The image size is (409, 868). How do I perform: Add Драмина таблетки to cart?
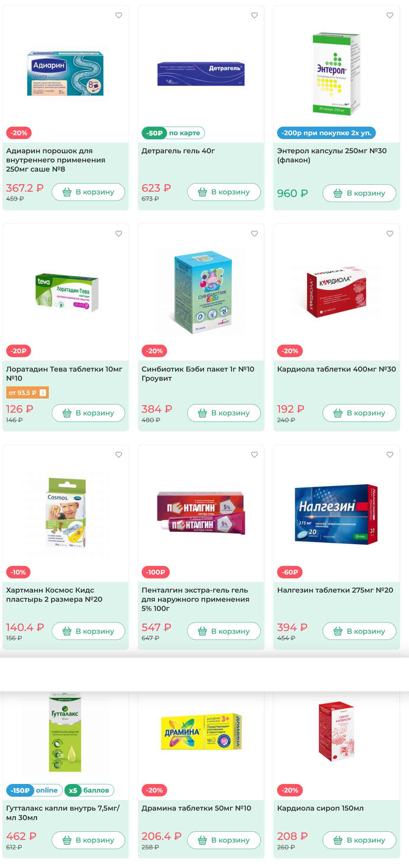[x=224, y=840]
